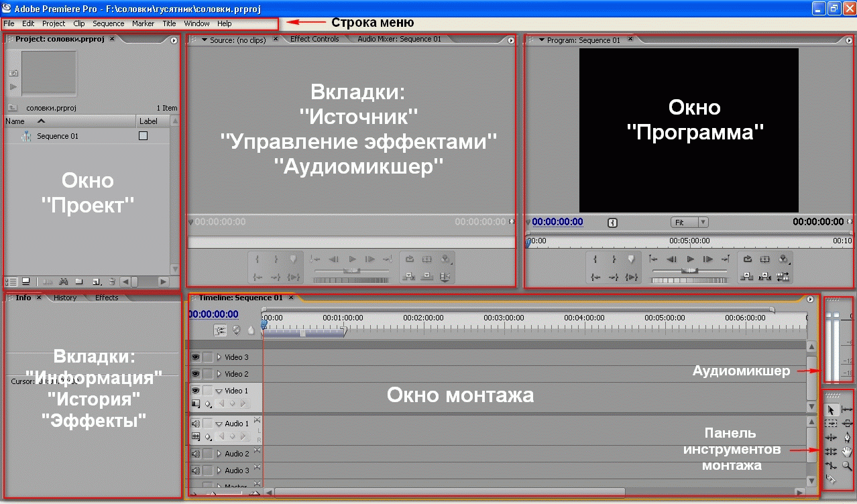Expand the Video 2 track
This screenshot has height=504, width=857.
(219, 374)
